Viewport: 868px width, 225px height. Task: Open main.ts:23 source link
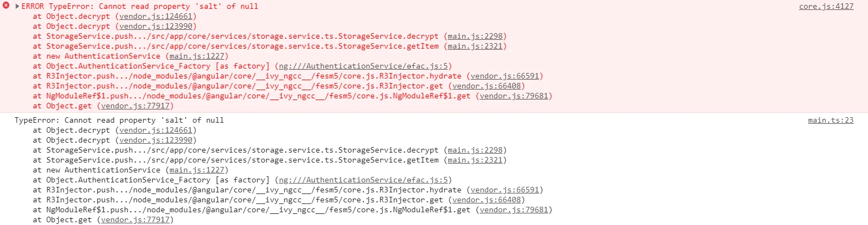[x=830, y=120]
